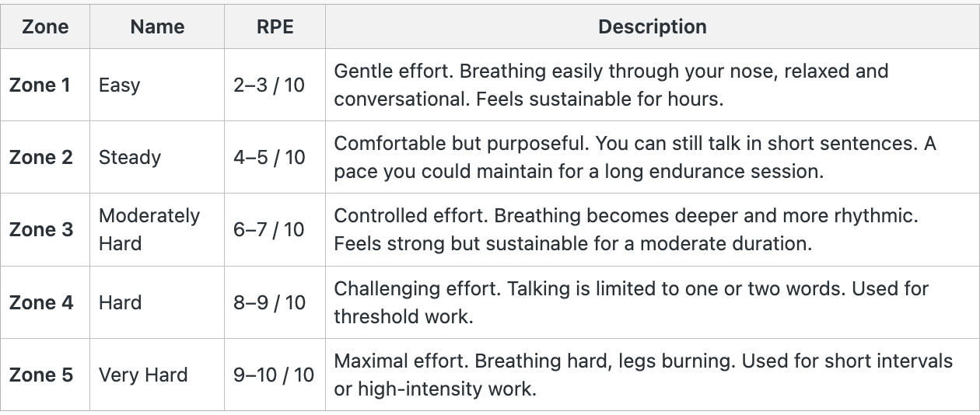Image resolution: width=980 pixels, height=415 pixels.
Task: Click the Steady name cell
Action: click(x=130, y=157)
